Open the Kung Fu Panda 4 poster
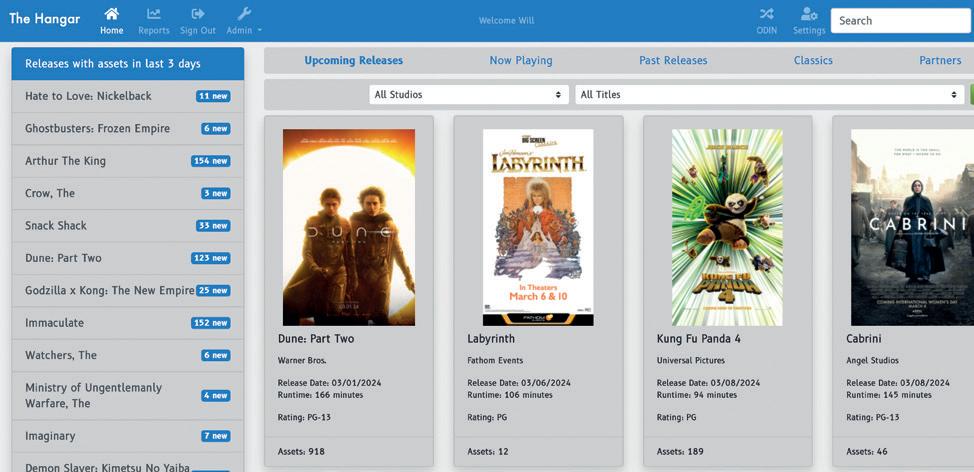 tap(727, 227)
